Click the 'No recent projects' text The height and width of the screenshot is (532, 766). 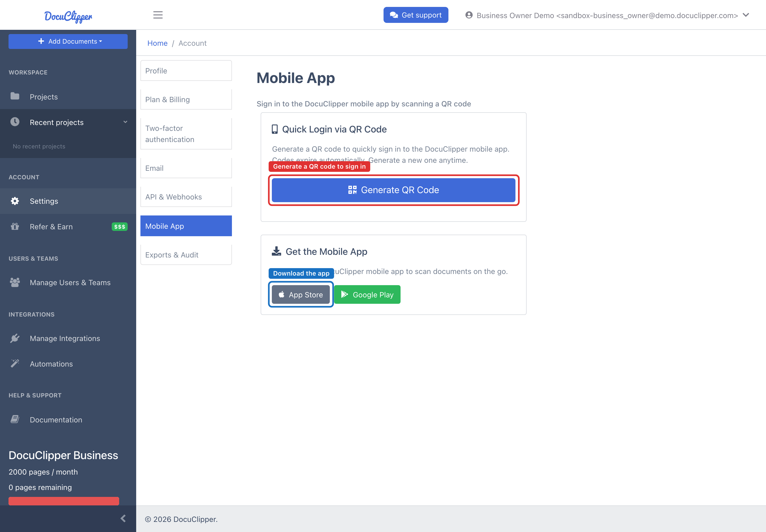click(x=39, y=146)
